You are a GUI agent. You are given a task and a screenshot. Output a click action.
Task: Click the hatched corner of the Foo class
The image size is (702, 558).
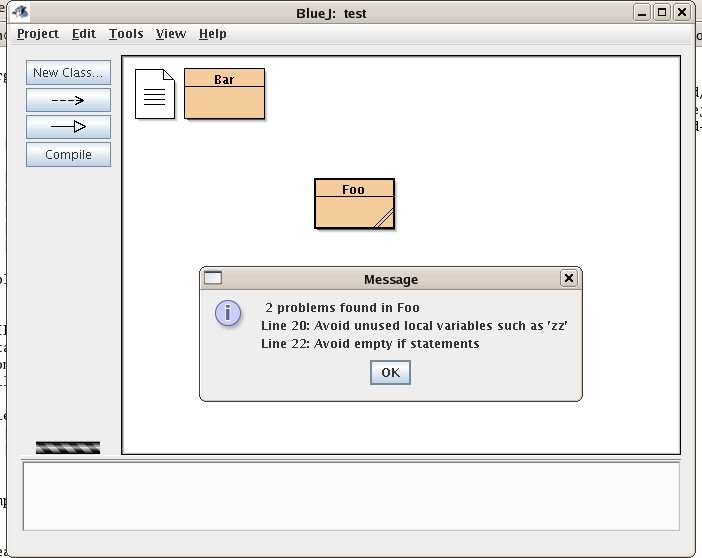pyautogui.click(x=385, y=219)
